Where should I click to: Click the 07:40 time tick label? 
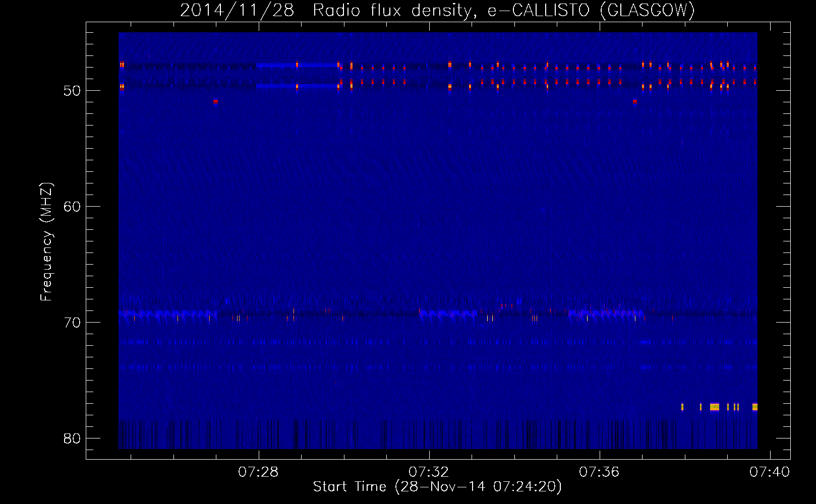point(770,472)
